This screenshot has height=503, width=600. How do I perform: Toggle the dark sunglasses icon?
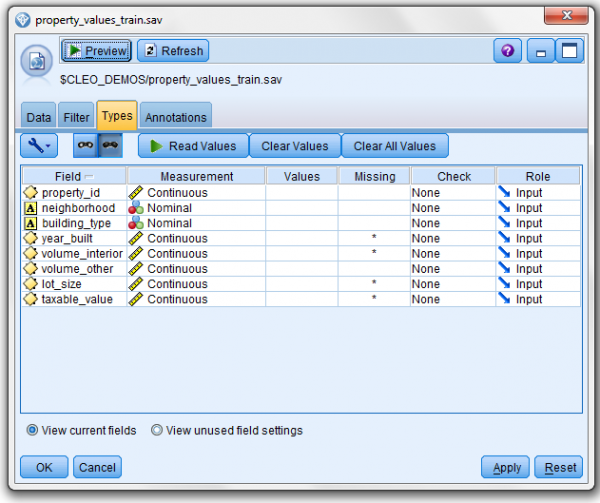click(110, 145)
